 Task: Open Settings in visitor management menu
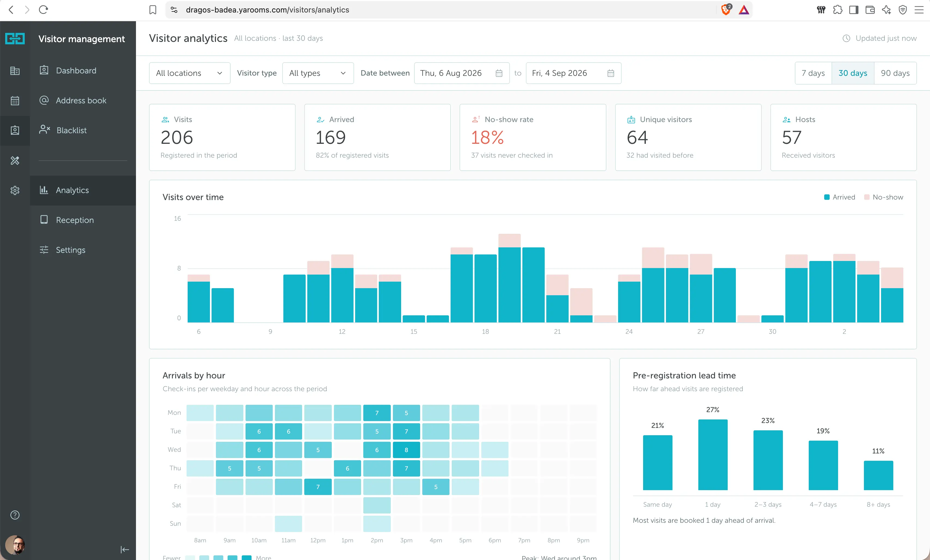pos(83,250)
